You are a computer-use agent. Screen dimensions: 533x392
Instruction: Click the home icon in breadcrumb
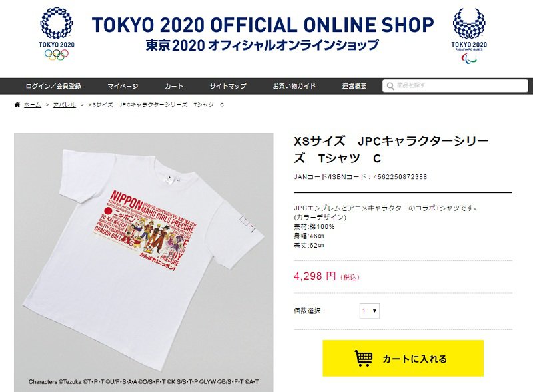[17, 104]
